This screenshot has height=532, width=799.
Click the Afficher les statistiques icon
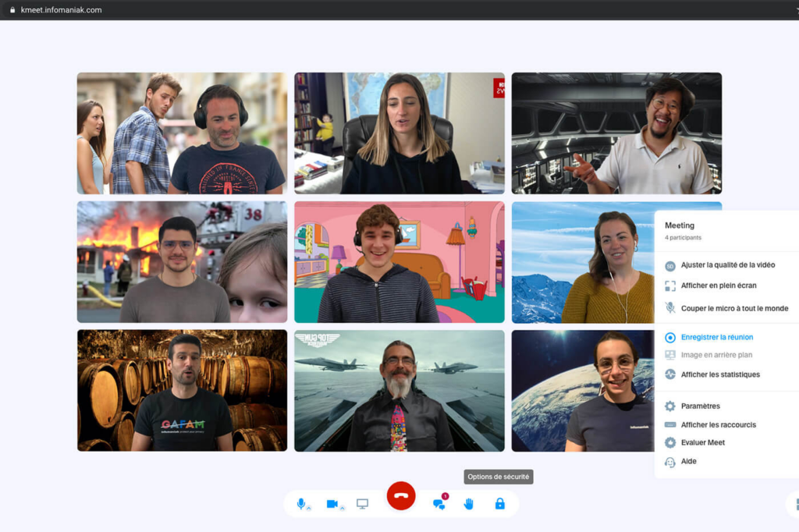click(x=669, y=374)
